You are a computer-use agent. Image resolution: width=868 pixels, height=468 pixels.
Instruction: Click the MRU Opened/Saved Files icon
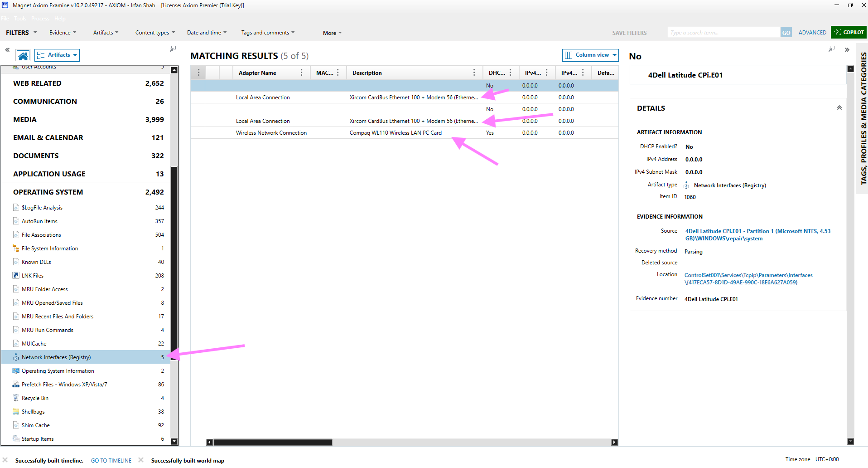tap(16, 303)
